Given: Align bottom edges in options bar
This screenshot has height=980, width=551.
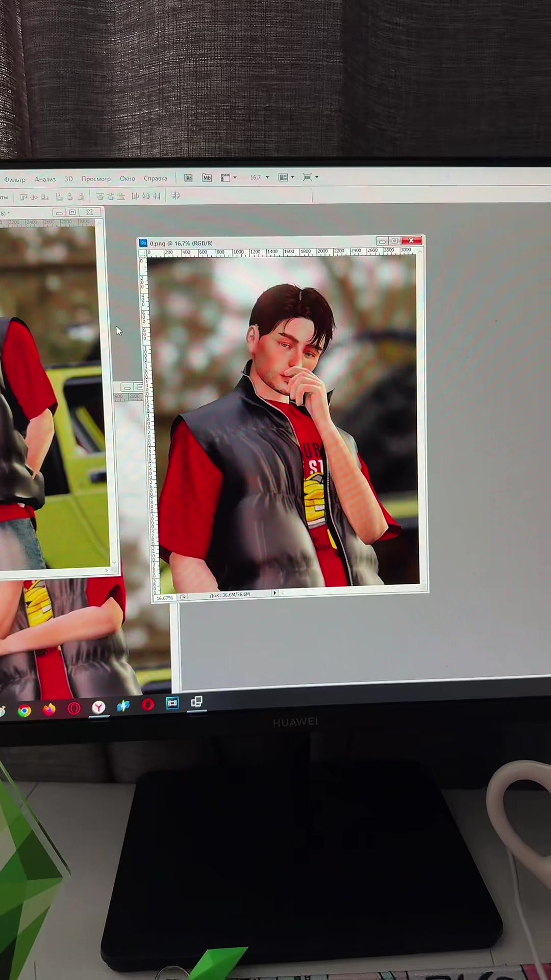Looking at the screenshot, I should click(x=45, y=197).
